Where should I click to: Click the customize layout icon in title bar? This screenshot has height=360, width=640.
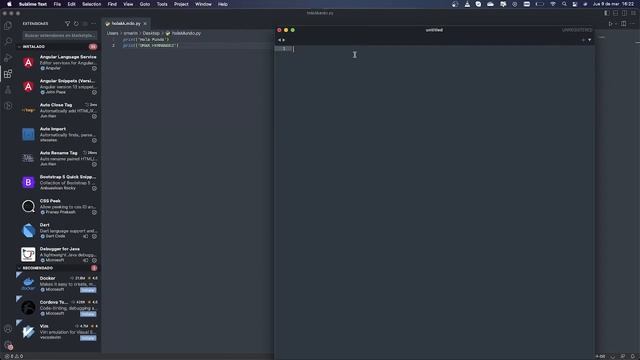(633, 13)
